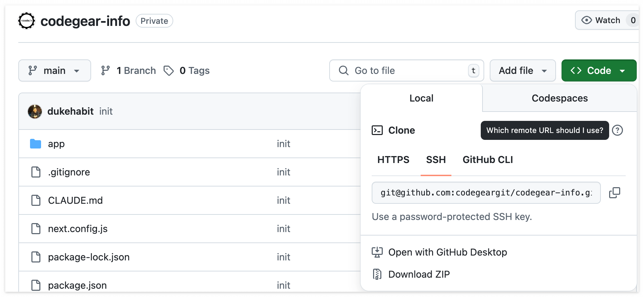Focus the Go to file search field

click(407, 70)
